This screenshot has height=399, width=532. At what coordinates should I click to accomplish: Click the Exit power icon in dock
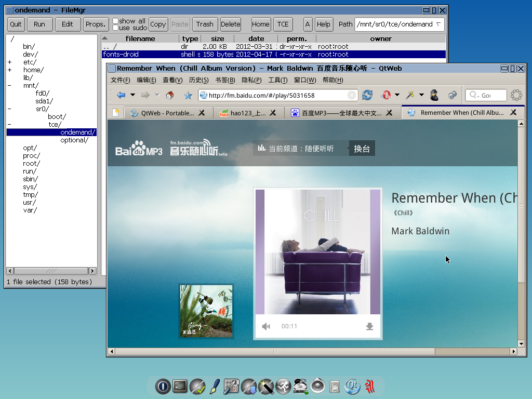click(x=163, y=387)
